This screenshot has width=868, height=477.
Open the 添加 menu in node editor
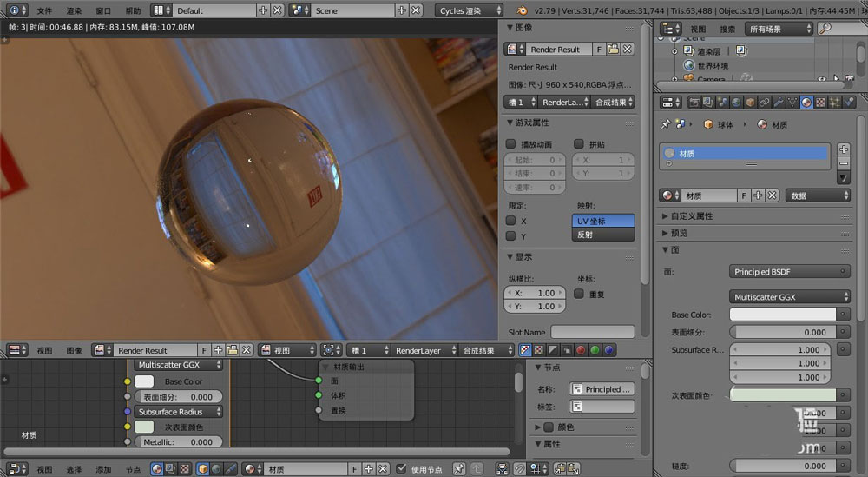103,469
